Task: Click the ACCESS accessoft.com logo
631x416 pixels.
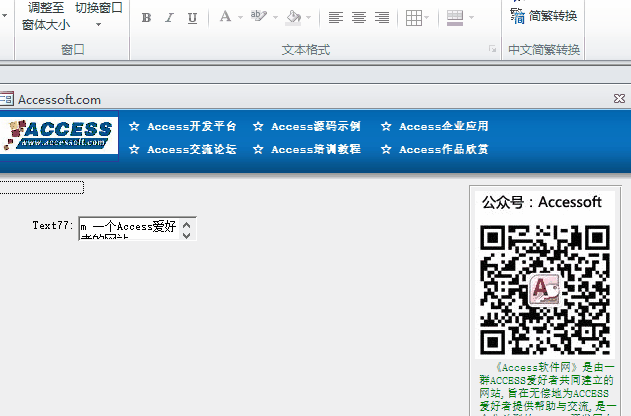Action: [59, 136]
